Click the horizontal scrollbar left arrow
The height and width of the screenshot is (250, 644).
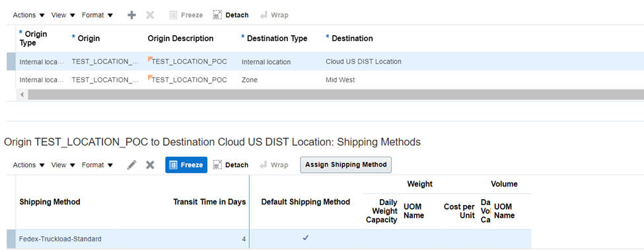pyautogui.click(x=22, y=95)
